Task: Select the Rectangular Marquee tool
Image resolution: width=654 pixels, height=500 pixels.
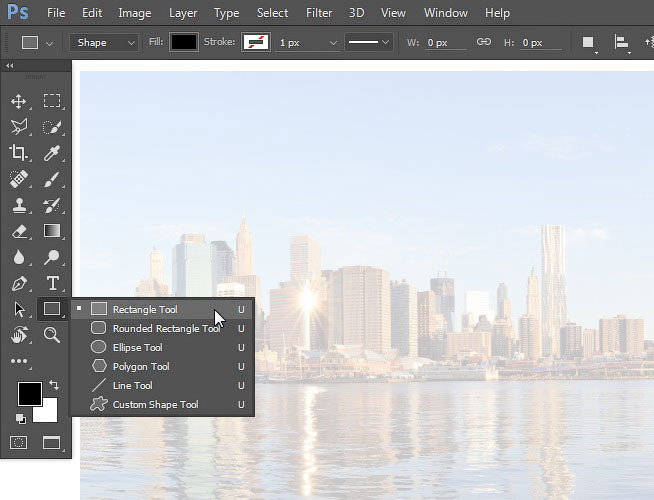Action: (52, 101)
